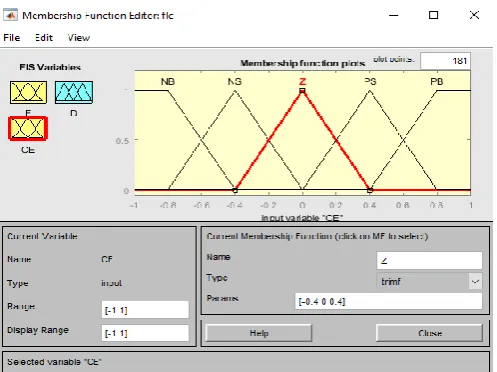Click the Z function left base handle
497x372 pixels.
(235, 191)
